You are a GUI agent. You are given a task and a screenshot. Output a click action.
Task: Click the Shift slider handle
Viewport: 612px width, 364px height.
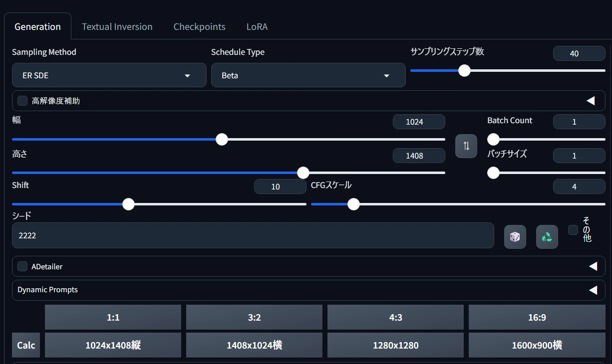pos(128,204)
